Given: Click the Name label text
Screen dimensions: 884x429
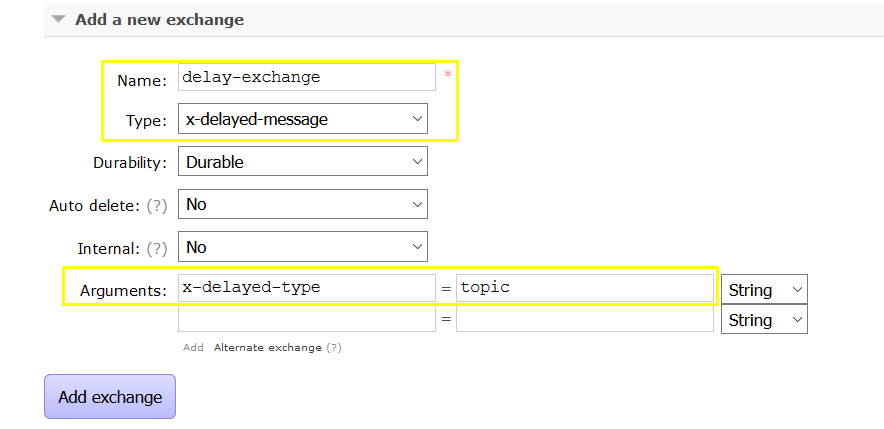Looking at the screenshot, I should pyautogui.click(x=142, y=80).
